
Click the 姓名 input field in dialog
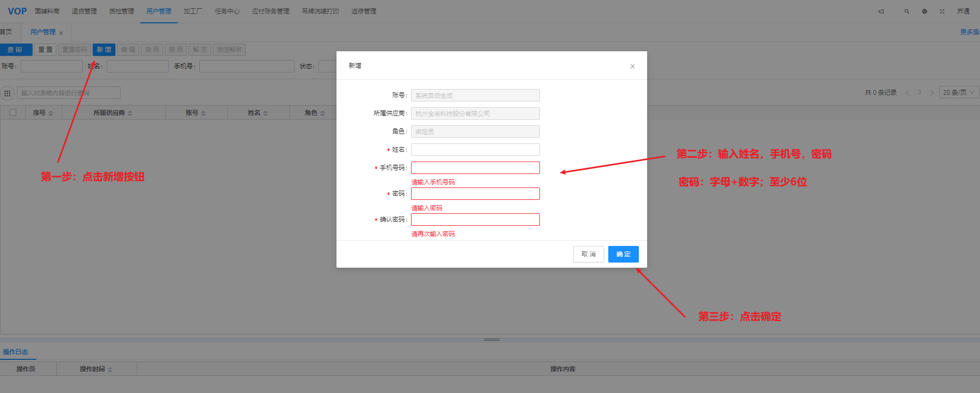point(475,150)
